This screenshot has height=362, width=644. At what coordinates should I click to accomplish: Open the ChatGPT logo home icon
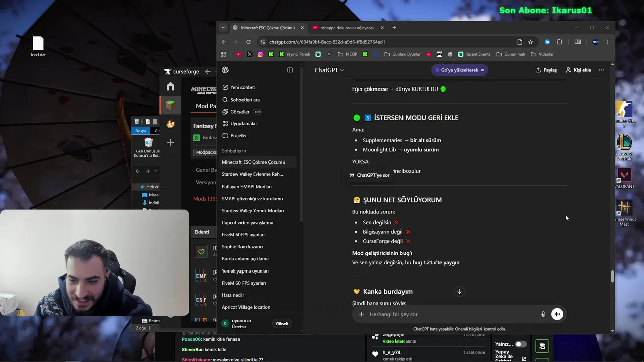[225, 70]
